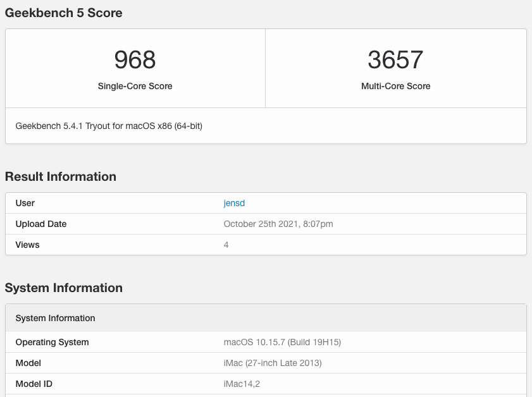Select the October 25th 2021 upload date value
The height and width of the screenshot is (397, 532).
[x=278, y=224]
